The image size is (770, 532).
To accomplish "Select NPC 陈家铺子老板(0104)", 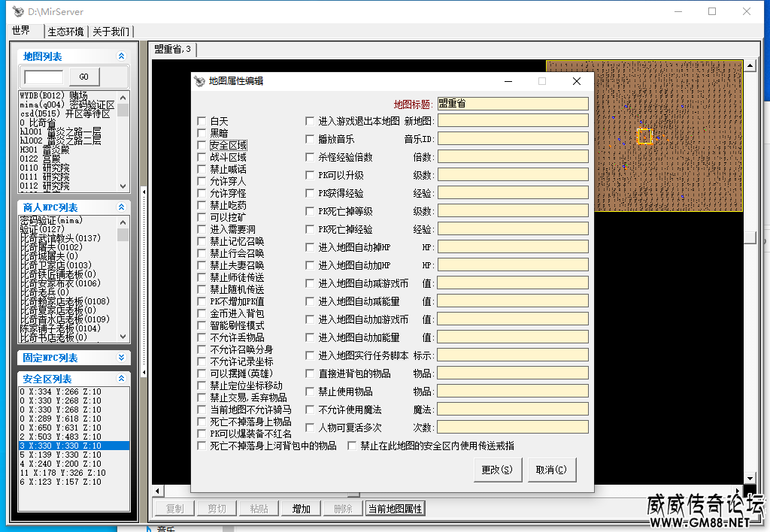I will (60, 328).
